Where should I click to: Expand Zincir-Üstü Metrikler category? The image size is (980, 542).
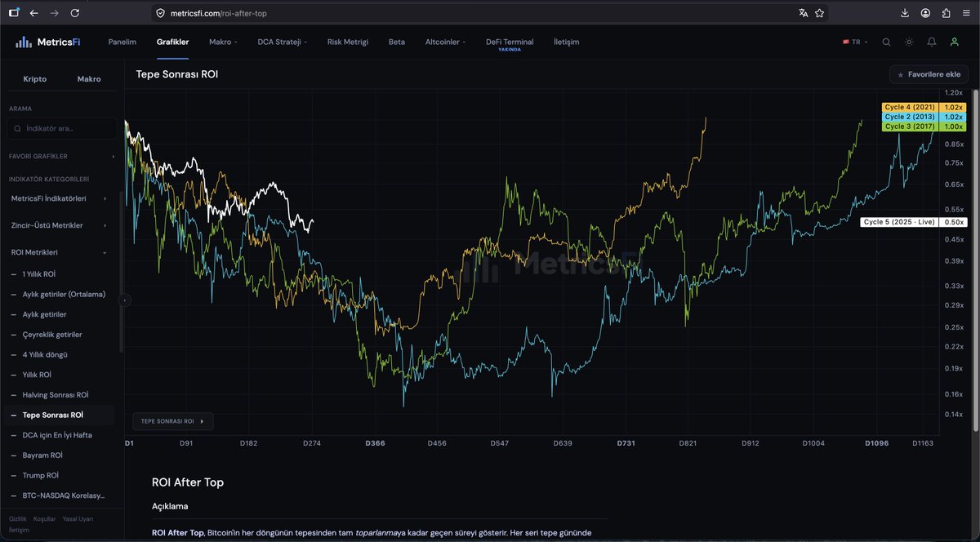click(x=59, y=225)
